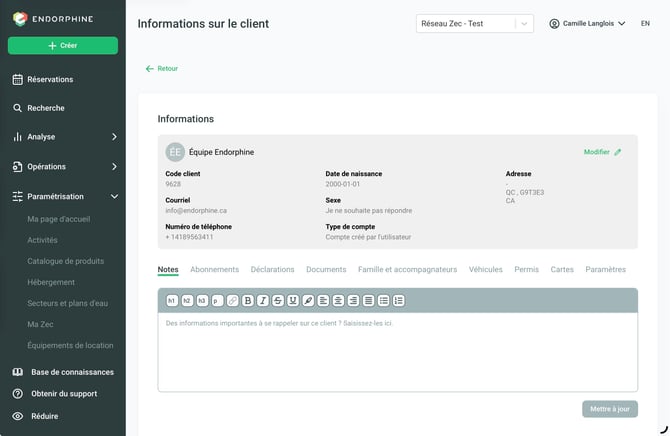Switch to the Documents tab
Image resolution: width=670 pixels, height=436 pixels.
point(326,269)
